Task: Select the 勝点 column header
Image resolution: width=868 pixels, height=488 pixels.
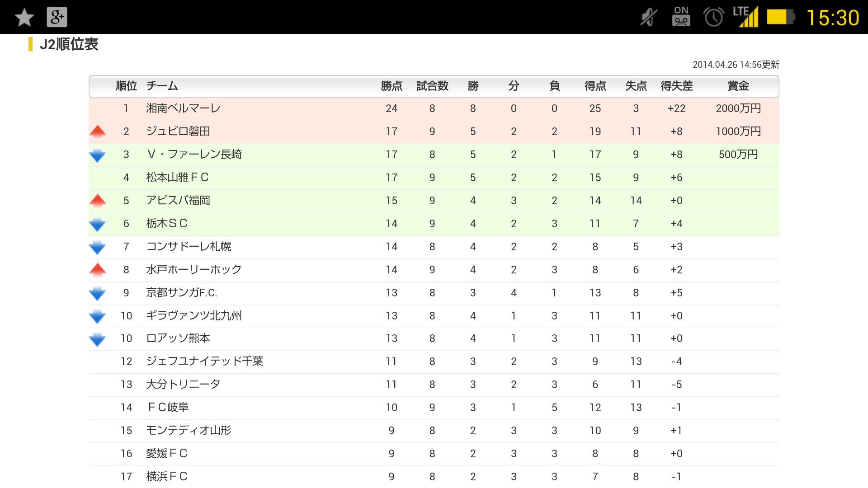Action: pos(392,86)
